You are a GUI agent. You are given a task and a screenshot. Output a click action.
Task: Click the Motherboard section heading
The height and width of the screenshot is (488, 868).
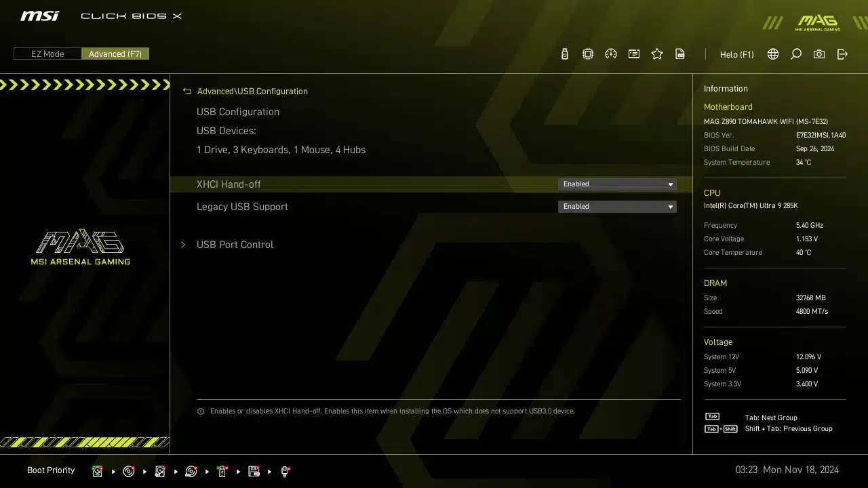[x=728, y=107]
